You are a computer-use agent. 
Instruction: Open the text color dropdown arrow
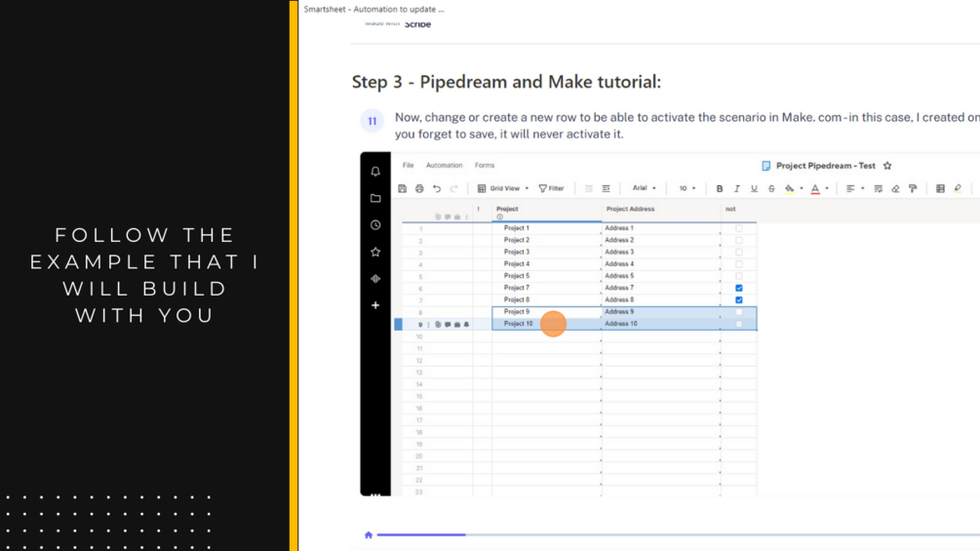point(827,188)
